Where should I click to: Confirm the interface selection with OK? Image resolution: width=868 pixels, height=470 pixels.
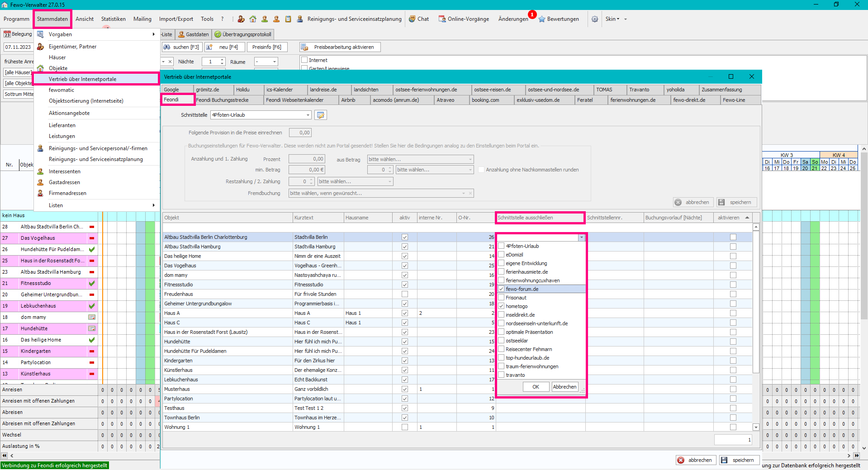click(x=536, y=387)
